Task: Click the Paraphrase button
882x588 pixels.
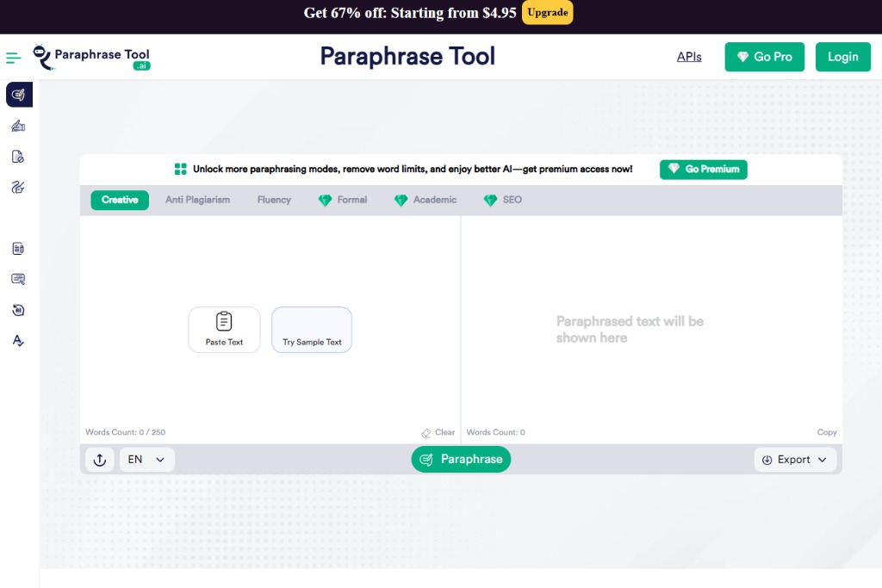Action: (x=461, y=459)
